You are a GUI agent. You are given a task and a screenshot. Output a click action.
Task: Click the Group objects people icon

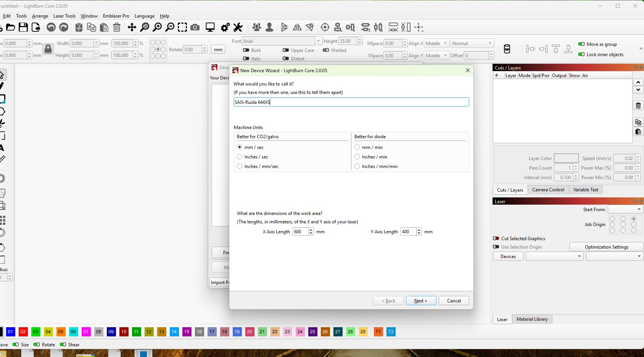[x=257, y=27]
